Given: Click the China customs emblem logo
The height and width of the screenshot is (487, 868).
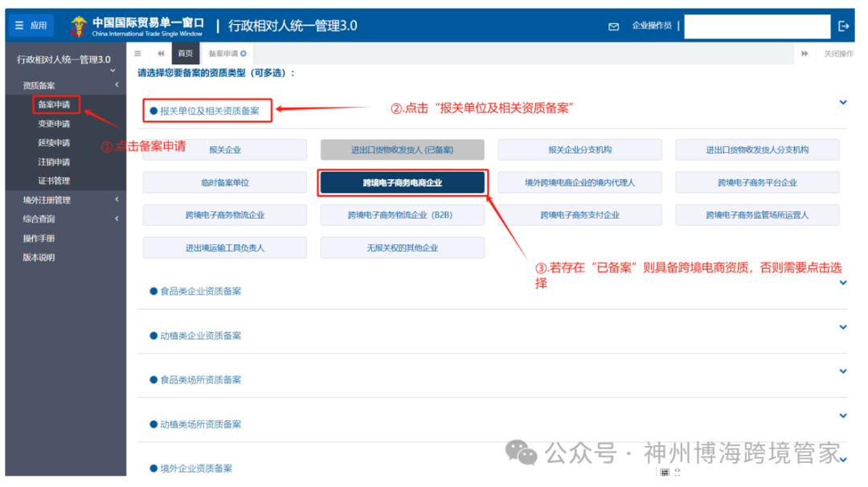Looking at the screenshot, I should (x=79, y=26).
